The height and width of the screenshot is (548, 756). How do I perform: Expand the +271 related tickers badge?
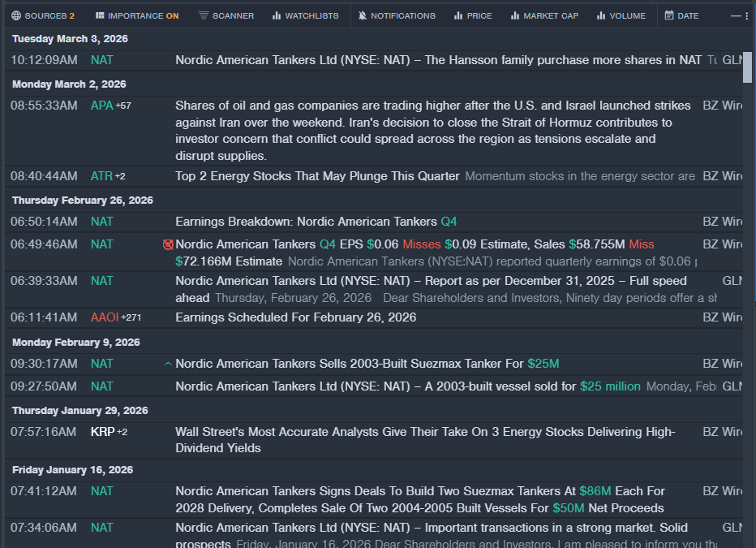point(131,317)
